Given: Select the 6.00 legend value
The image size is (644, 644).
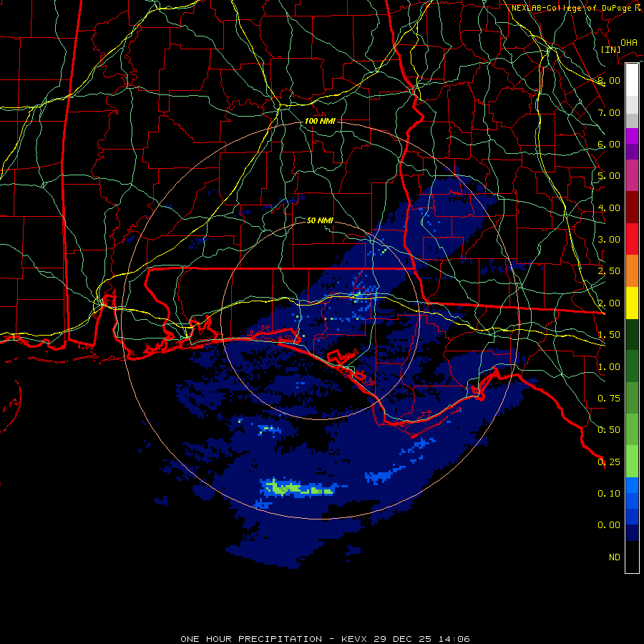Looking at the screenshot, I should click(609, 144).
